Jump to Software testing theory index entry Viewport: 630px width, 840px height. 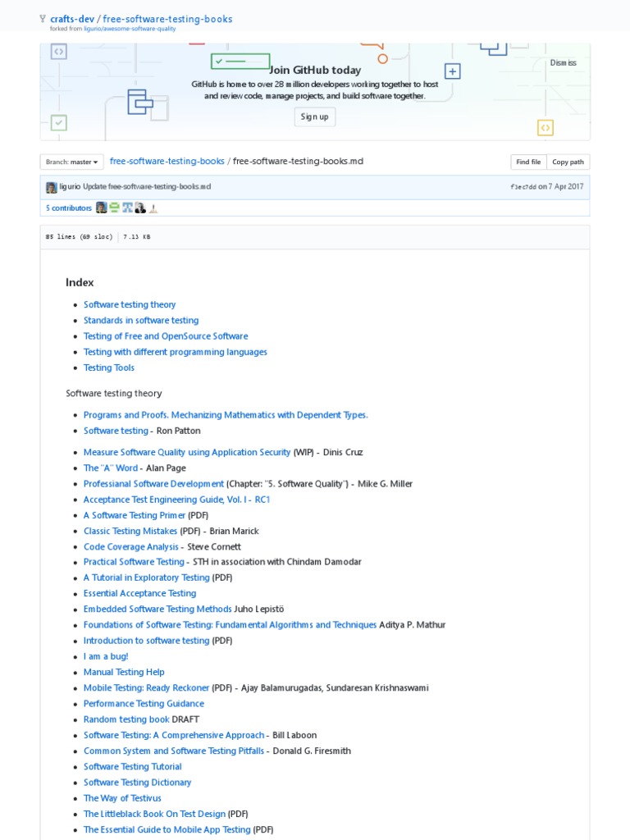pyautogui.click(x=130, y=304)
